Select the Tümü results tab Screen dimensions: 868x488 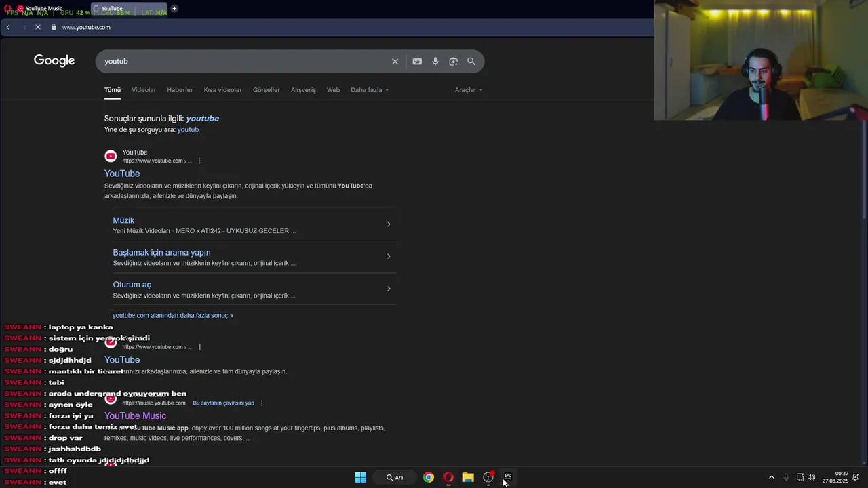pos(113,89)
